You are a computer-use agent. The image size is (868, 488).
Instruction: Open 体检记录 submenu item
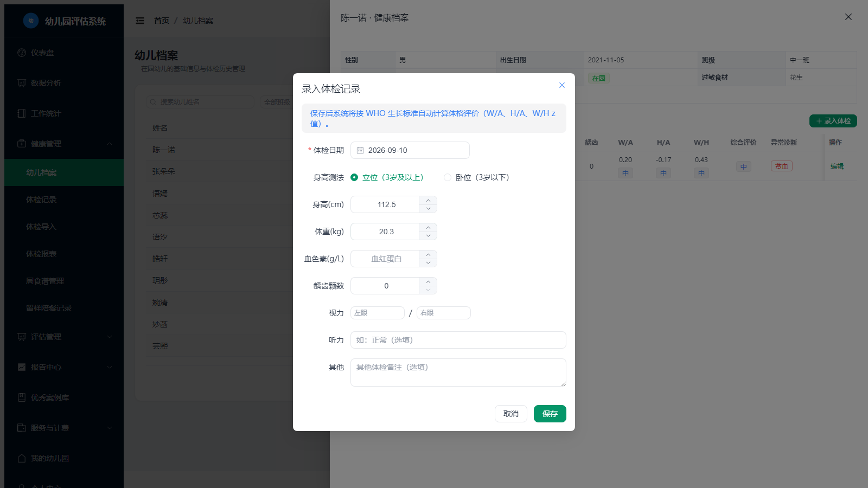64,200
